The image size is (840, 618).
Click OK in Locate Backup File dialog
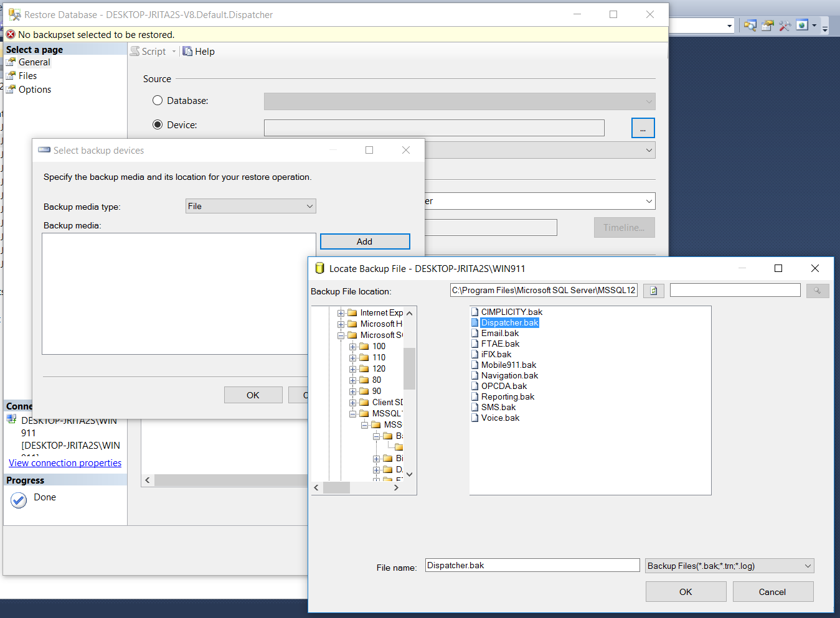[x=686, y=592]
